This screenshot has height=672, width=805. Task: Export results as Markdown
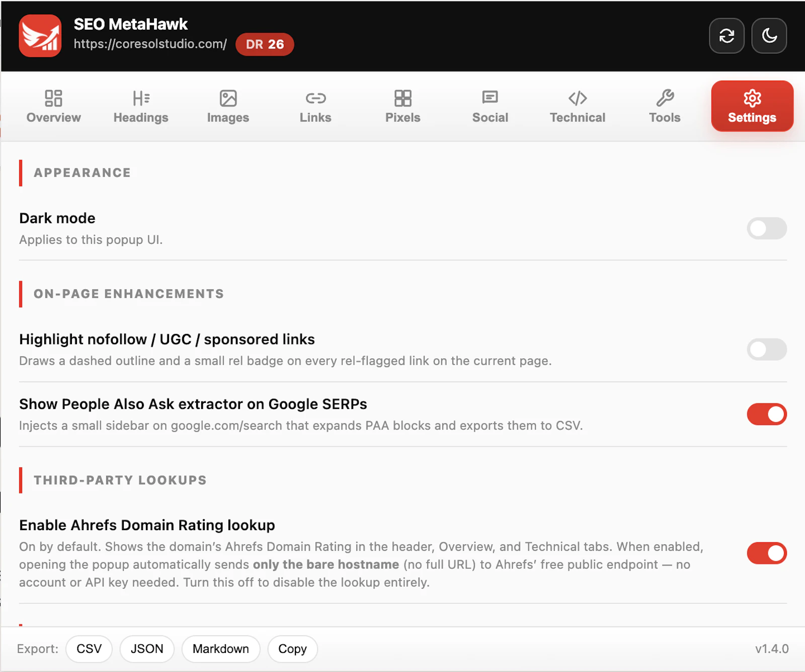pyautogui.click(x=221, y=649)
